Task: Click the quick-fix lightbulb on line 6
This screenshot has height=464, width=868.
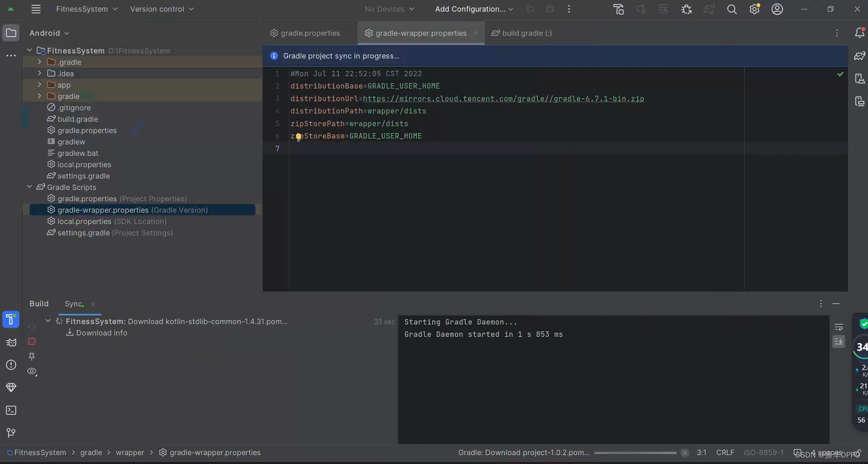Action: [299, 137]
